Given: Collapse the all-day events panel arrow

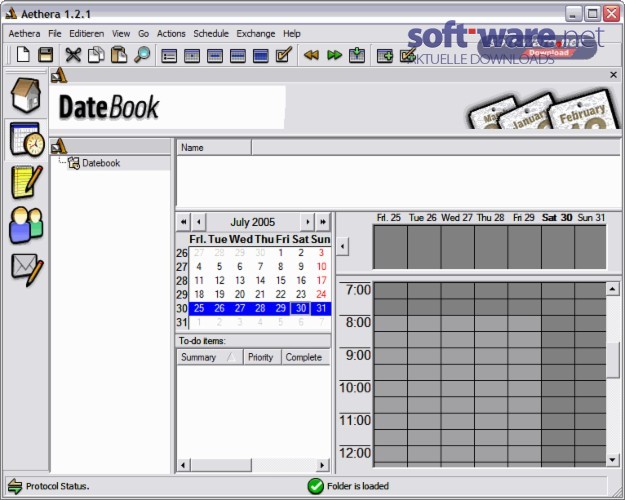Looking at the screenshot, I should click(342, 246).
